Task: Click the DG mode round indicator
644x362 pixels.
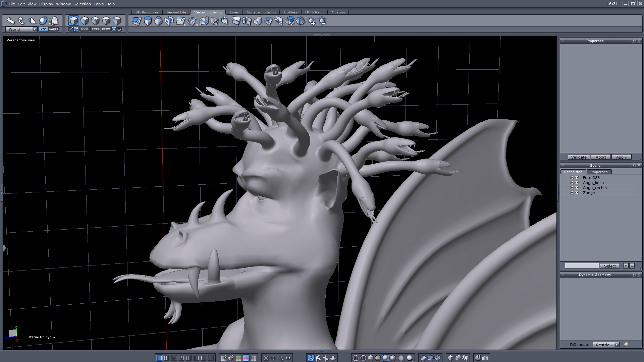Action: coord(626,345)
